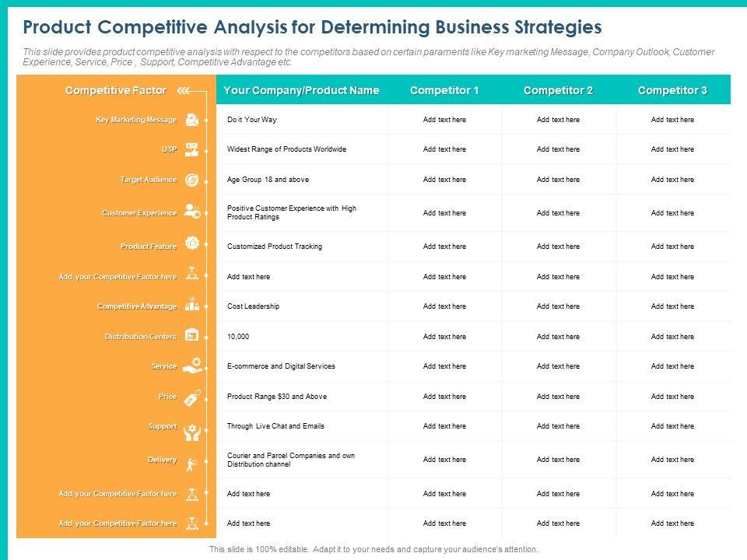747x560 pixels.
Task: Click the double chevron beside Competitive Factor
Action: coord(182,91)
